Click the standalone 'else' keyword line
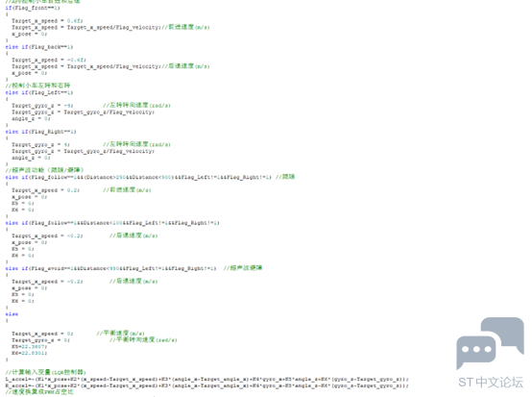 12,314
